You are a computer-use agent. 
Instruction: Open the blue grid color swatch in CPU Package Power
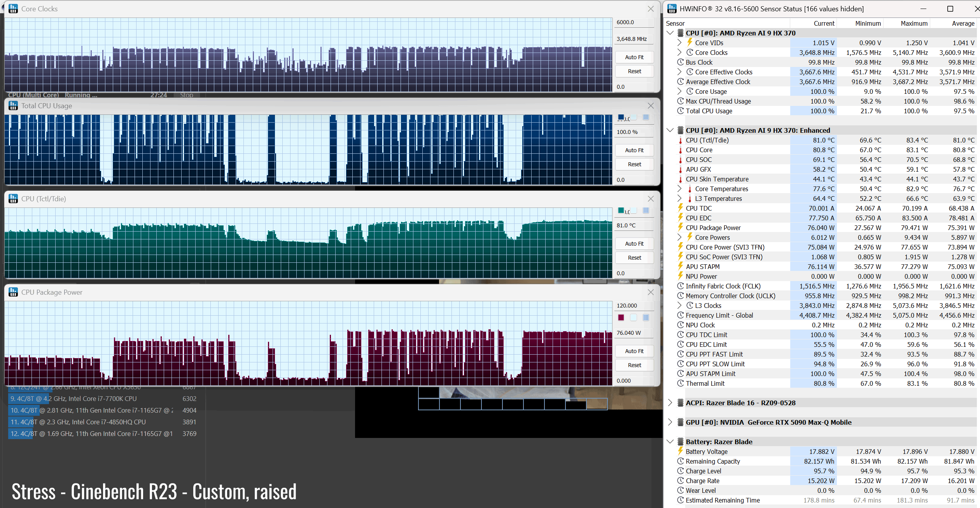(x=646, y=317)
